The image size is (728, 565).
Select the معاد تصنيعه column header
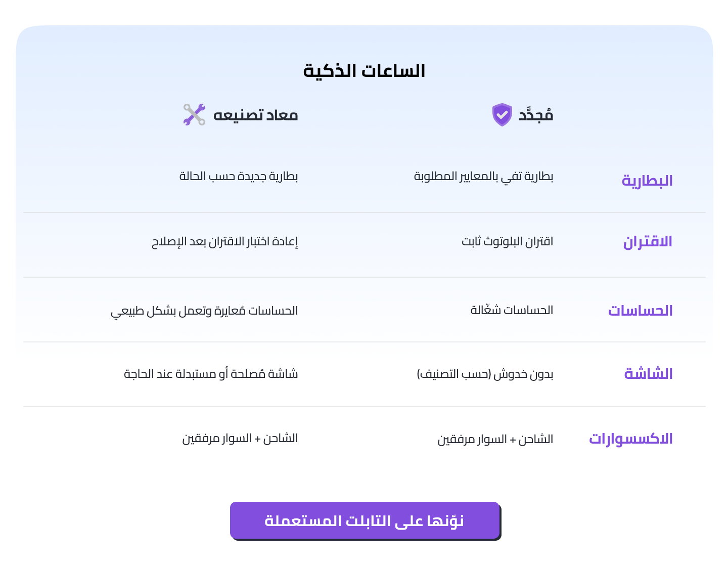click(x=255, y=115)
